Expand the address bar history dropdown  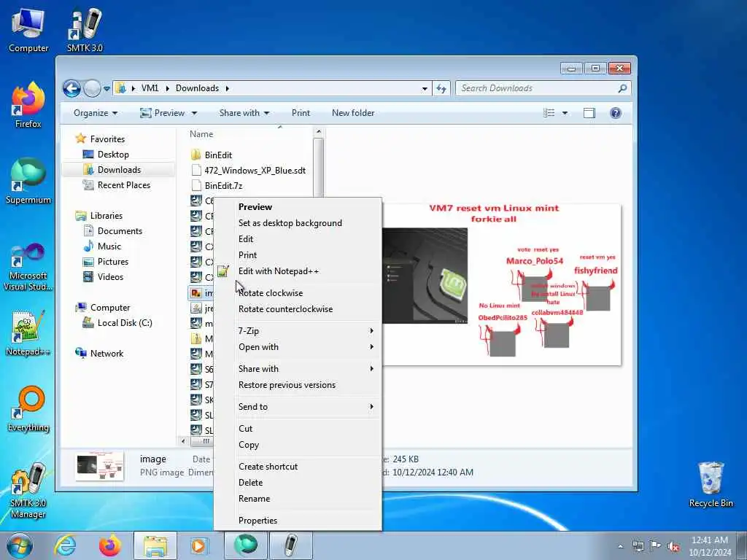click(425, 88)
